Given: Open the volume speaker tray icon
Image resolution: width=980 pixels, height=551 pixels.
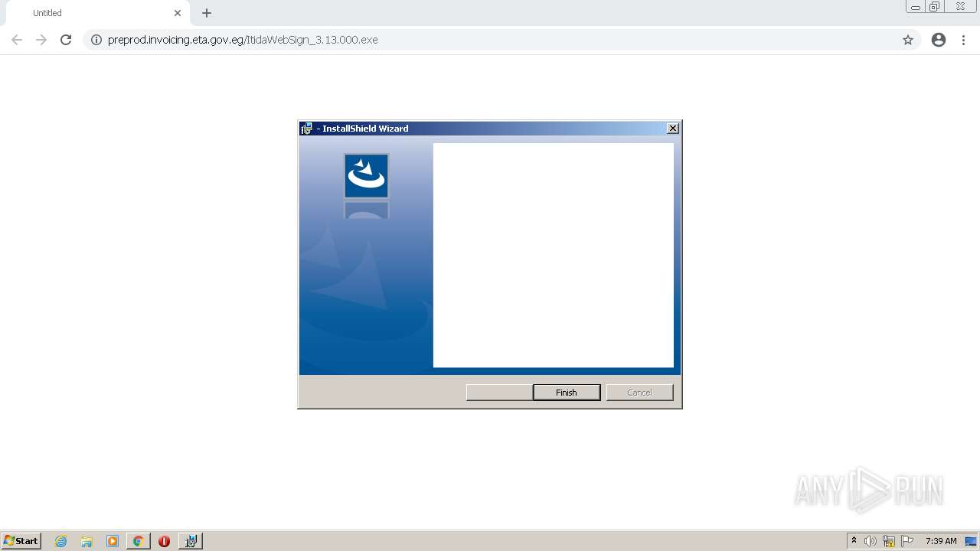Looking at the screenshot, I should coord(871,541).
